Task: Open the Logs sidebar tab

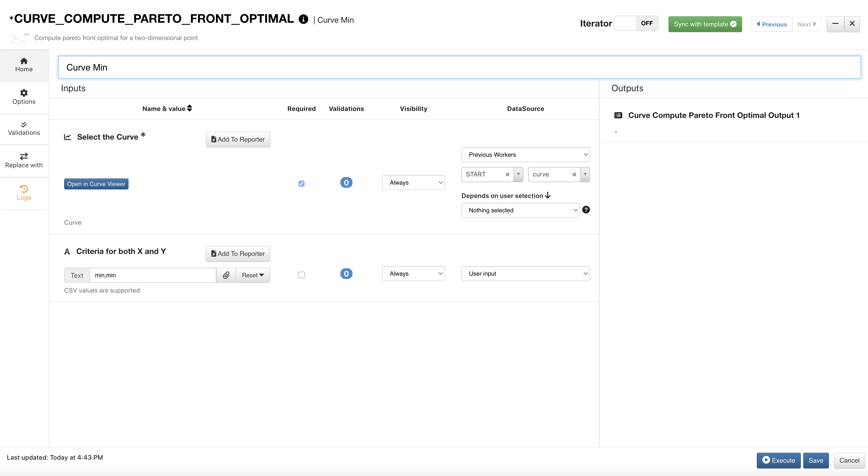Action: 24,193
